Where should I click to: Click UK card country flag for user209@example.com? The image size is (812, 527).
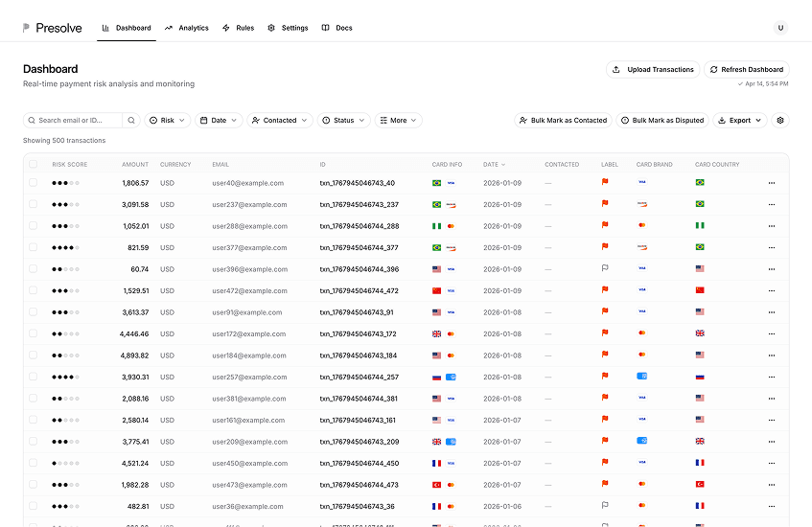tap(700, 441)
